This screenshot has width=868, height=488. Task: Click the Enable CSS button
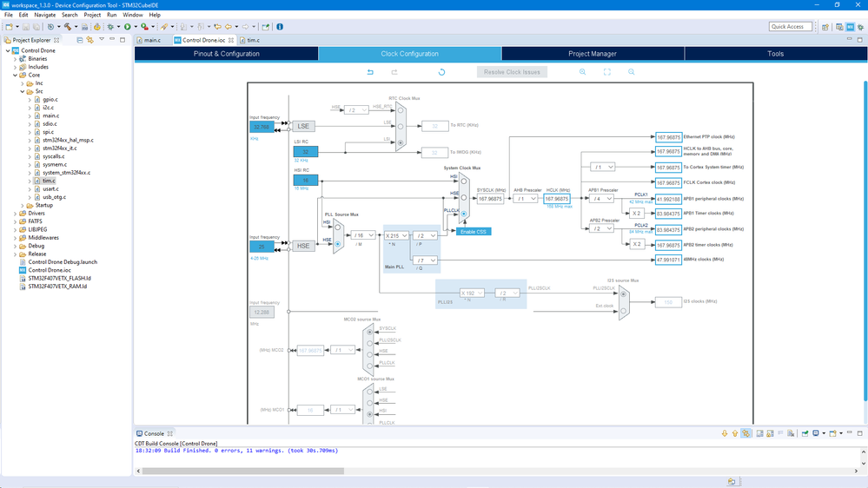[x=474, y=231]
